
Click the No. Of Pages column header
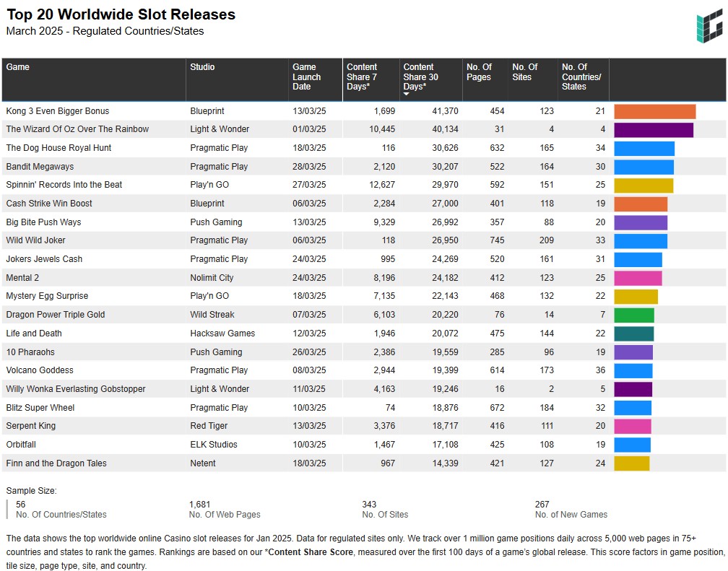click(478, 72)
